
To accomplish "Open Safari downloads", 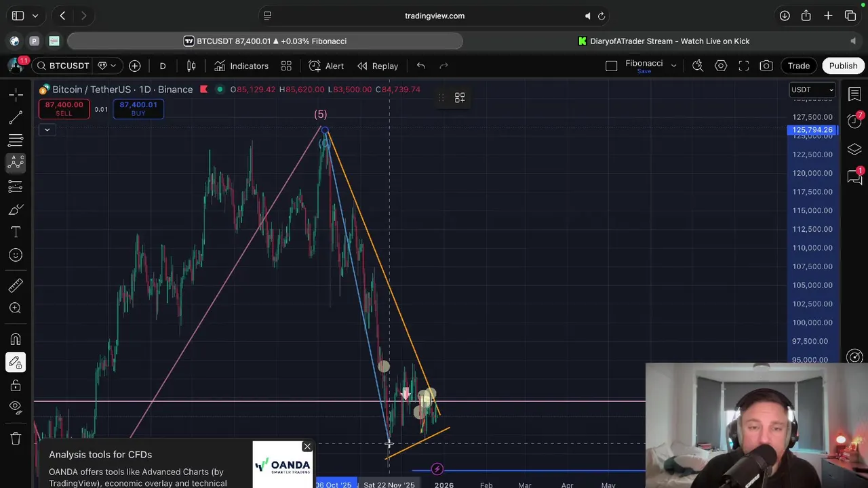I will click(785, 16).
